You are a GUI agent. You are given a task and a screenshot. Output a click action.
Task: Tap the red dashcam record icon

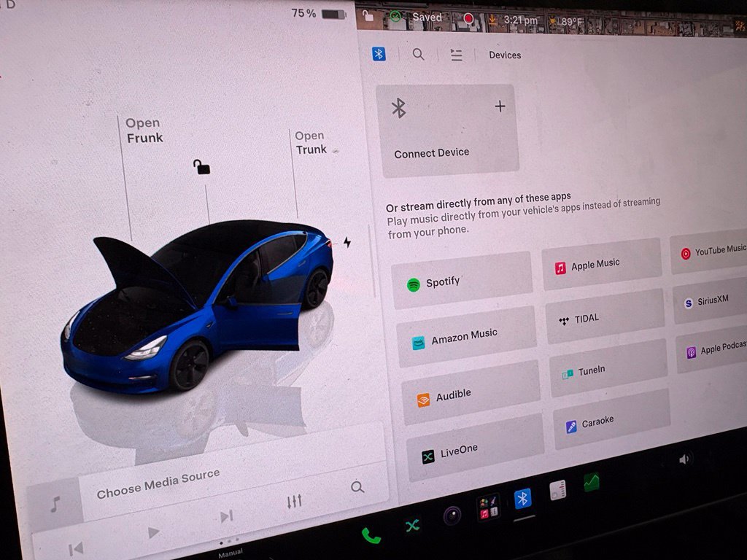coord(469,19)
